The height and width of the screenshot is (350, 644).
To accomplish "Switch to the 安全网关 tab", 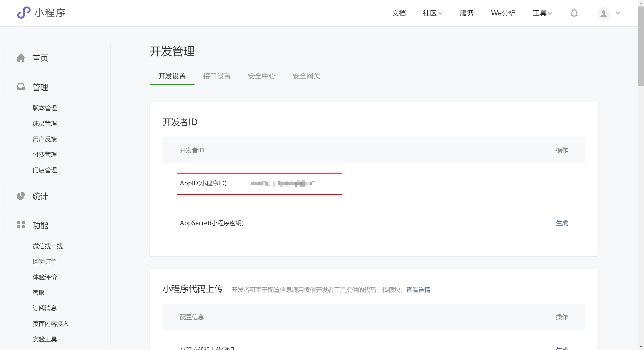I will (306, 76).
